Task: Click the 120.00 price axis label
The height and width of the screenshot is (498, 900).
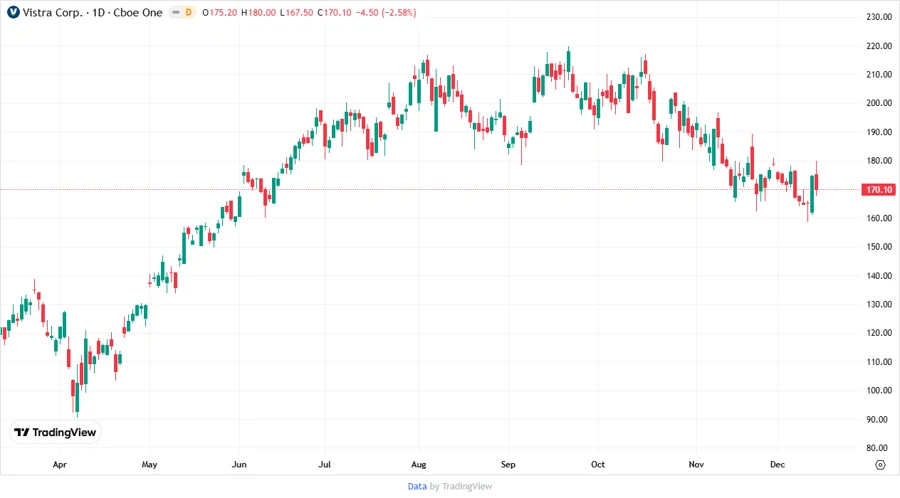Action: pos(879,333)
